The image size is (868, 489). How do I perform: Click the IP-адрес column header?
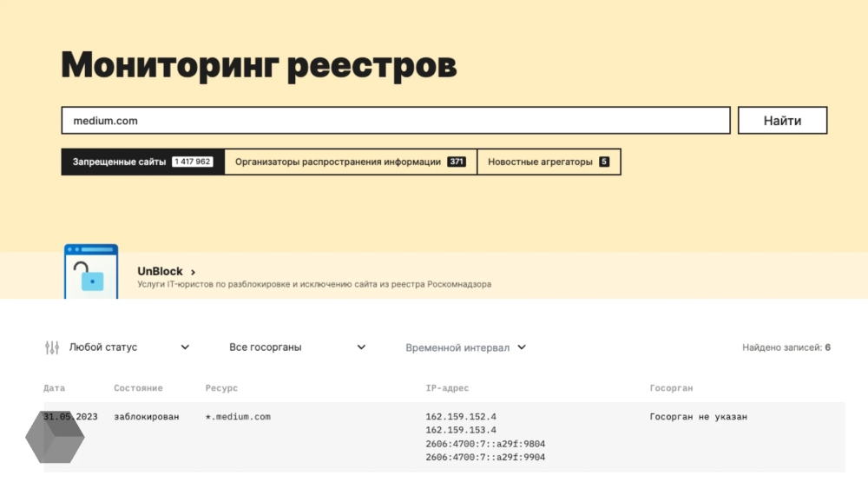pyautogui.click(x=447, y=388)
